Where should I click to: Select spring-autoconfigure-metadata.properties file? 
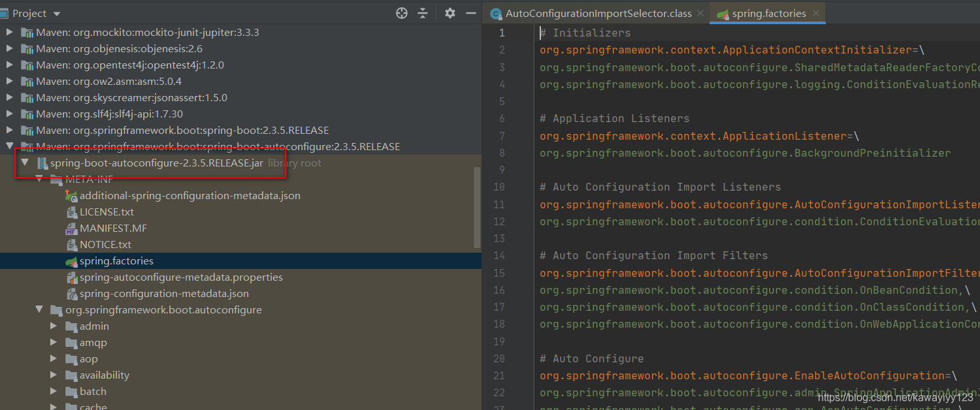181,277
